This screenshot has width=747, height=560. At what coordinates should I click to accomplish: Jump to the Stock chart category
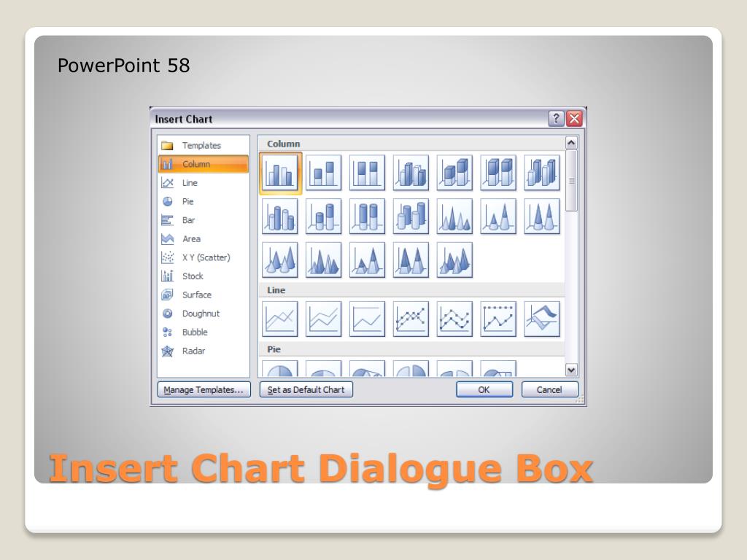[204, 276]
